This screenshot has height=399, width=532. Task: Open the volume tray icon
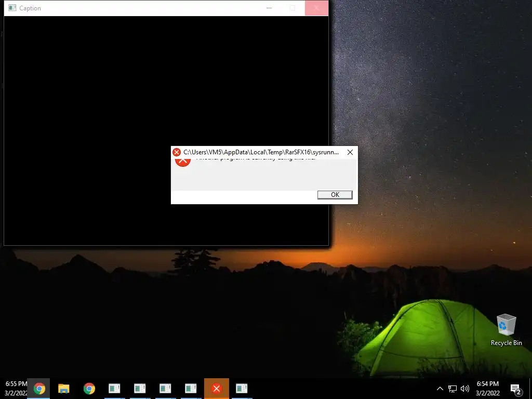pos(465,389)
